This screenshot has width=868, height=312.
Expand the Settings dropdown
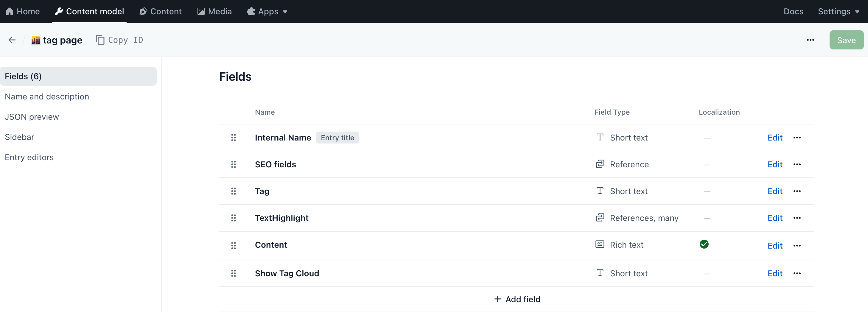point(838,11)
